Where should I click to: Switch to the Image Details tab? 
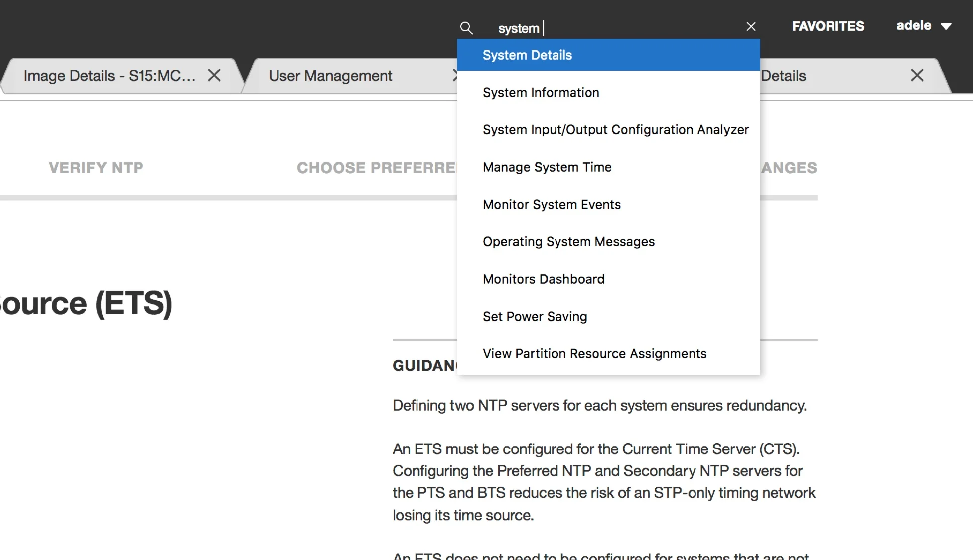point(110,76)
